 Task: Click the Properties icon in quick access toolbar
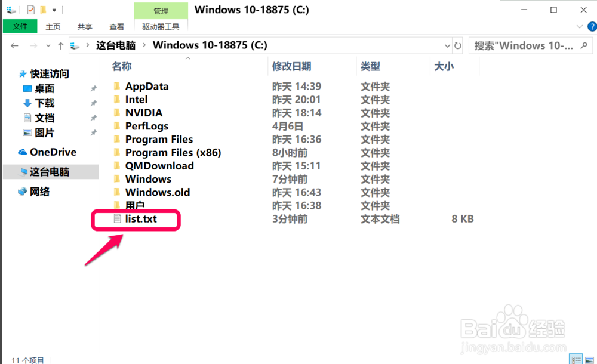[31, 10]
